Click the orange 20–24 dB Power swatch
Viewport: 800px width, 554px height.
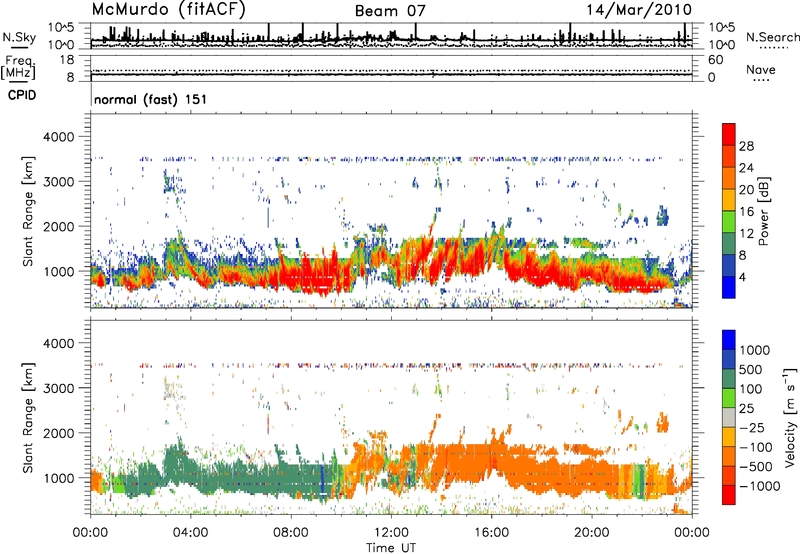[x=729, y=179]
